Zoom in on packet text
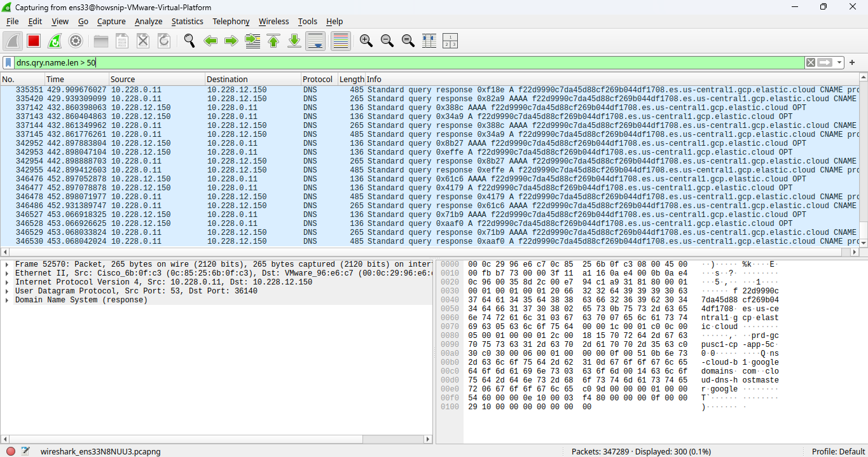This screenshot has height=457, width=868. pyautogui.click(x=366, y=41)
